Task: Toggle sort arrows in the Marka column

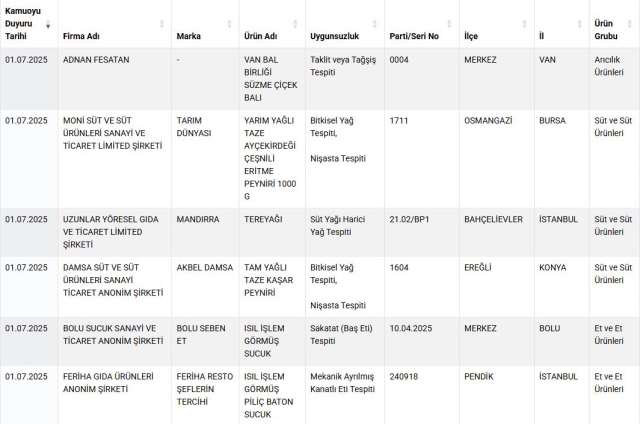Action: tap(229, 24)
